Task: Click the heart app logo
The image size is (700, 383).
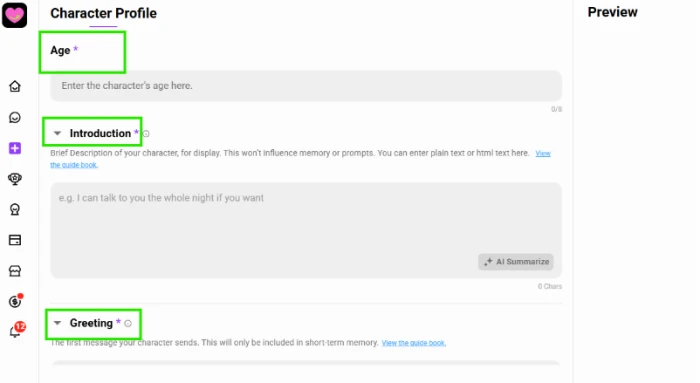Action: point(14,15)
